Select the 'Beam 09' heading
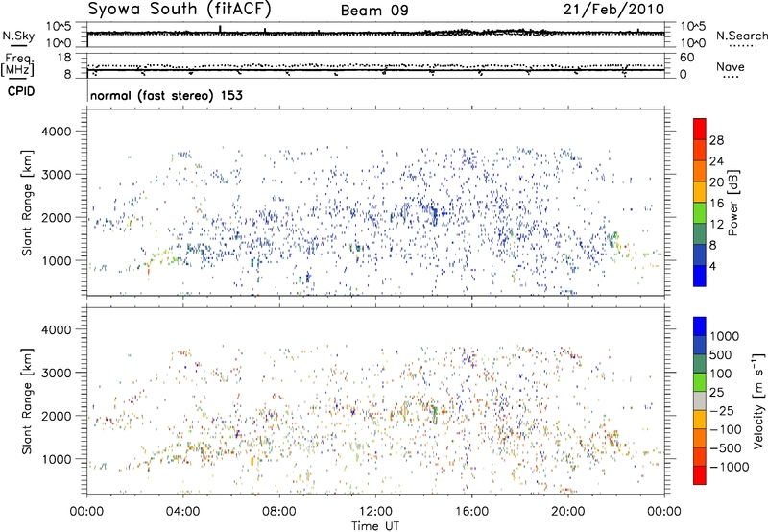Viewport: 768px width, 532px height. (374, 11)
